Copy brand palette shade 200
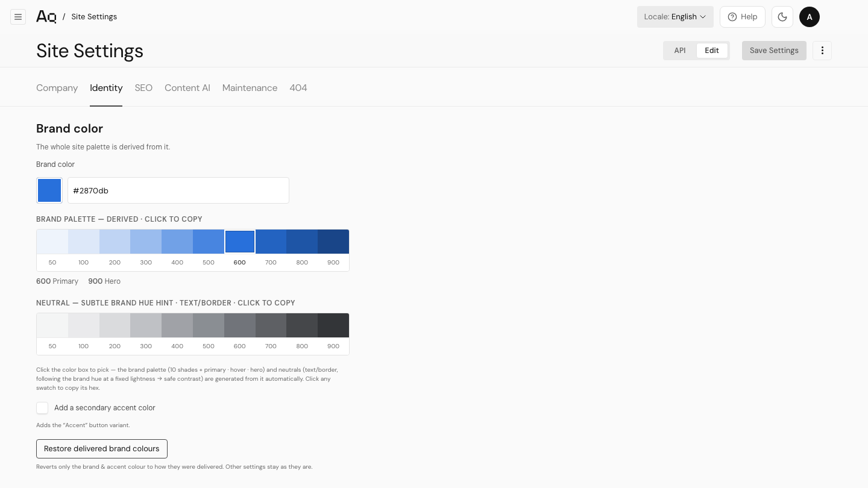This screenshot has height=488, width=868. pos(115,242)
